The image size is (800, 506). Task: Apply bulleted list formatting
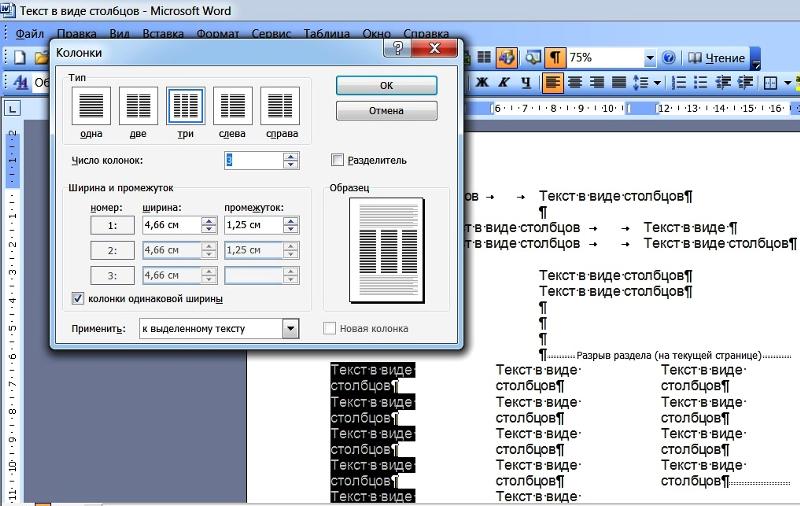(x=701, y=82)
